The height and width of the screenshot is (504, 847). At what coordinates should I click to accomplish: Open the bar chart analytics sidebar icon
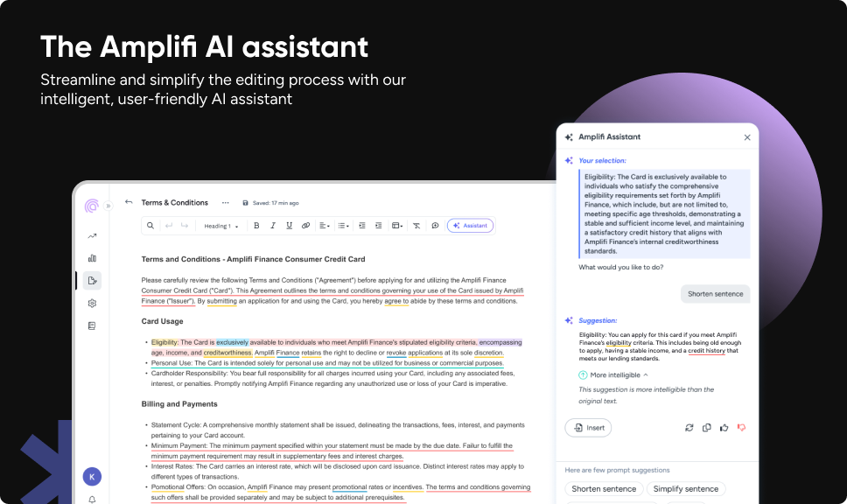[93, 258]
